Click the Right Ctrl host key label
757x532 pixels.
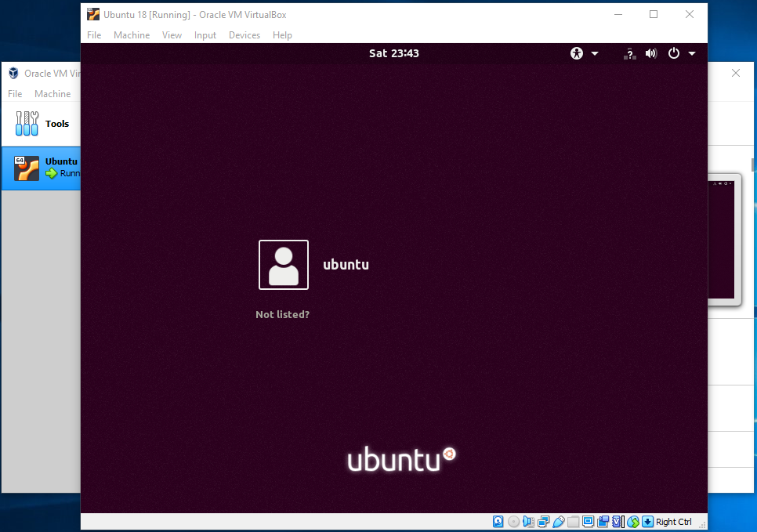[x=673, y=522]
